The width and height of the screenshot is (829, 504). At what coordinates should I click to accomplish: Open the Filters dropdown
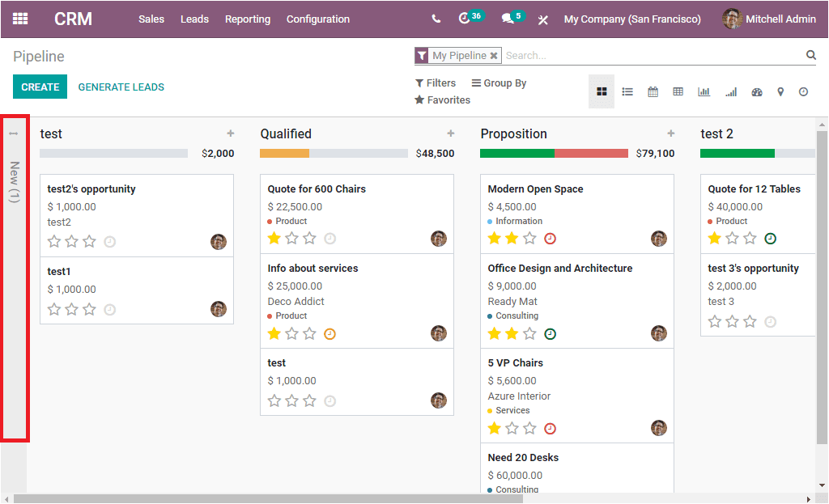click(x=436, y=83)
